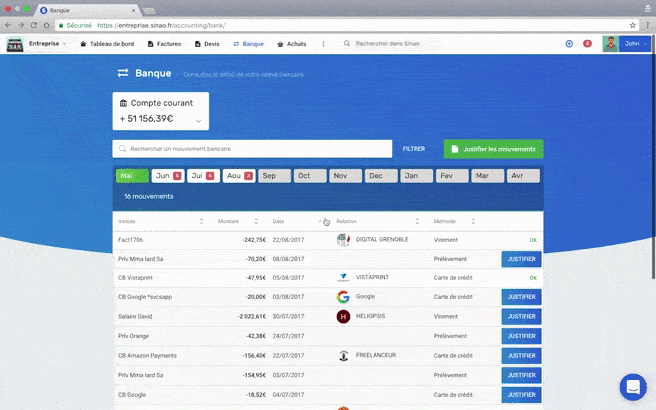Click the 16 mouvements label
Screen dimensions: 656x410
click(149, 196)
